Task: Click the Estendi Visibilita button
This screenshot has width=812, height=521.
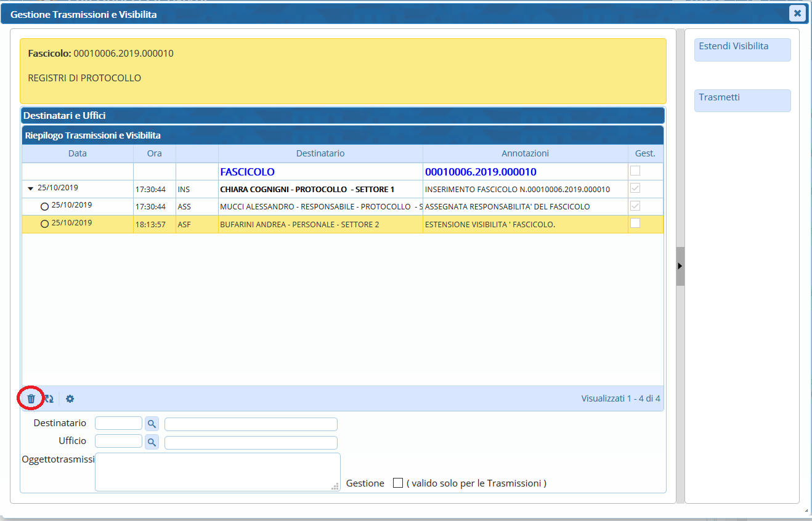Action: (742, 50)
